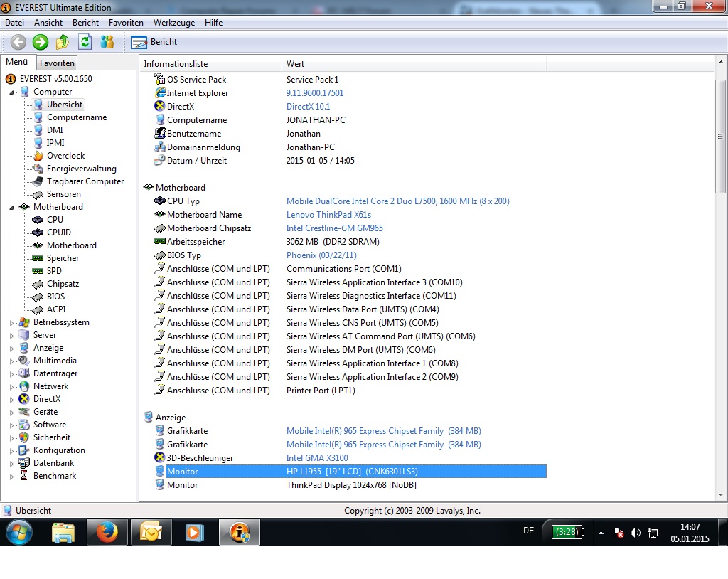
Task: Open the Lenovo ThinkPad X61s link
Action: pos(328,215)
